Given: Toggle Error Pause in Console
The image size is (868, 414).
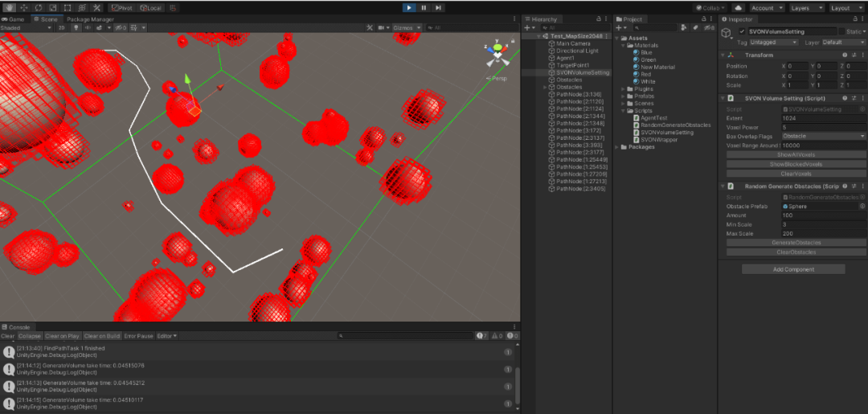Looking at the screenshot, I should (x=138, y=336).
